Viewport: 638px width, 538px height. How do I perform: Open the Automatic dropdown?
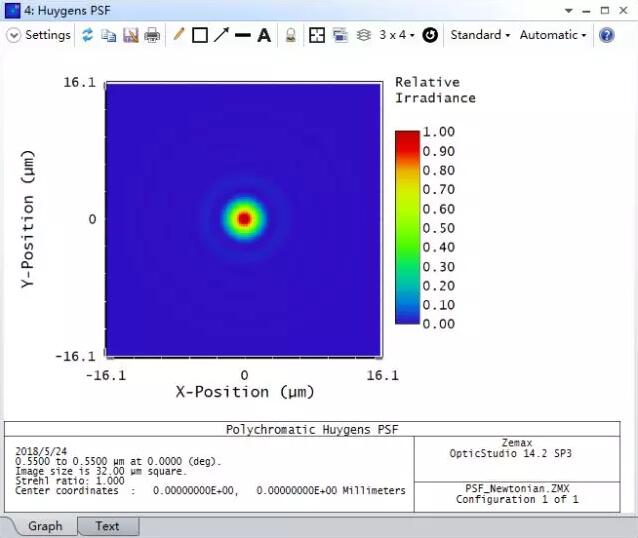(552, 35)
